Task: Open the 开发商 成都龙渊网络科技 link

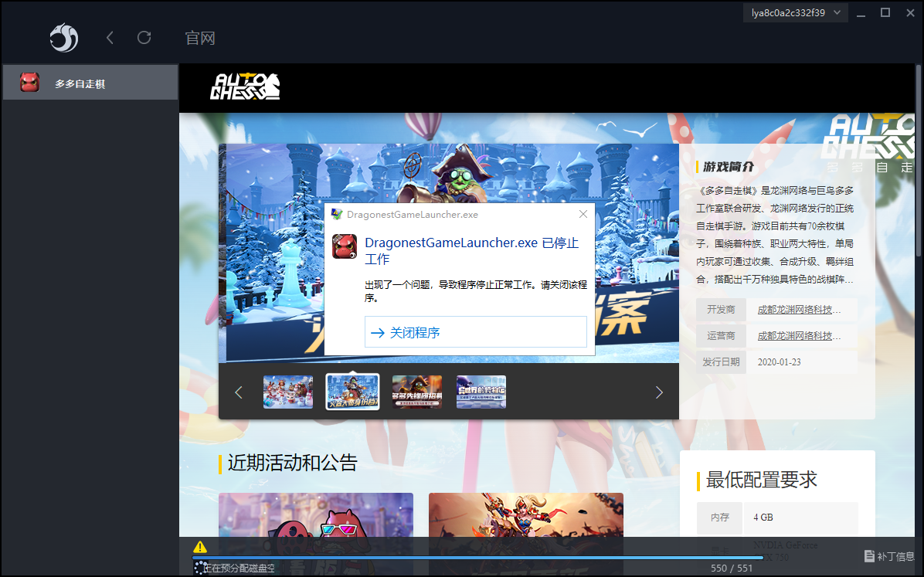Action: coord(799,310)
